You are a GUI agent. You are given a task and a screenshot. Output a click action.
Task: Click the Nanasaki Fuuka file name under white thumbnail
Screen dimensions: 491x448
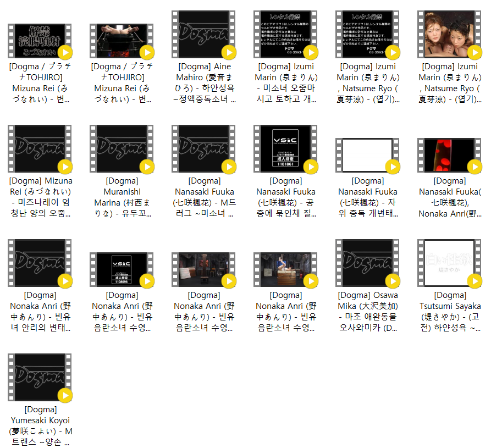(368, 197)
